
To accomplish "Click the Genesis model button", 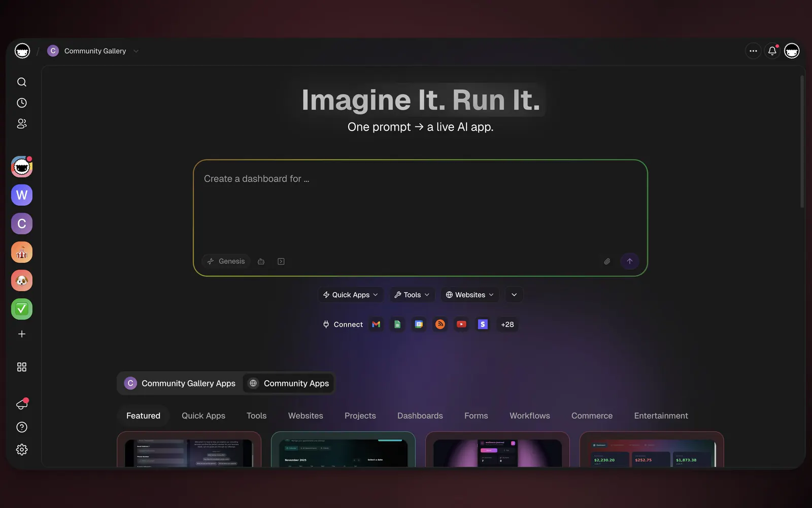I will pyautogui.click(x=226, y=262).
